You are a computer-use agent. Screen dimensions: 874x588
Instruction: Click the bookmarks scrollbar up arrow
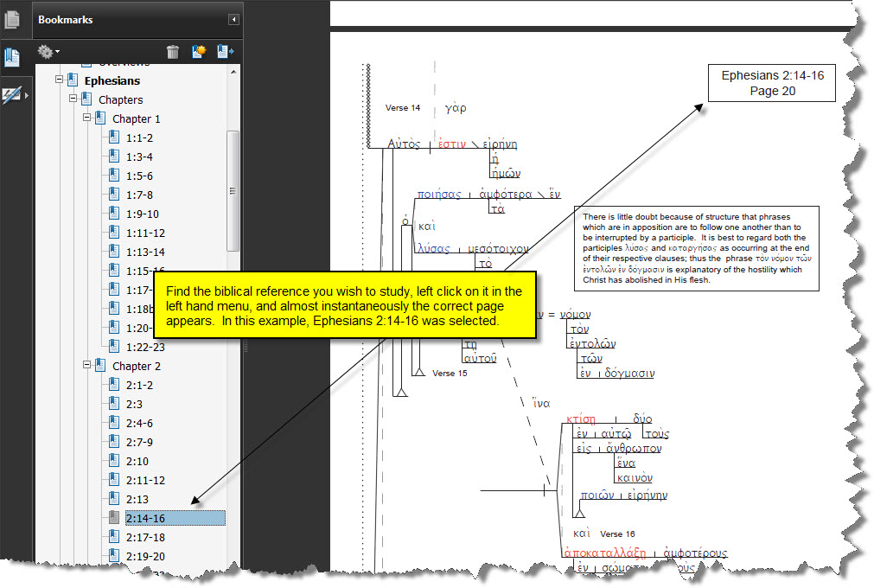pyautogui.click(x=233, y=72)
